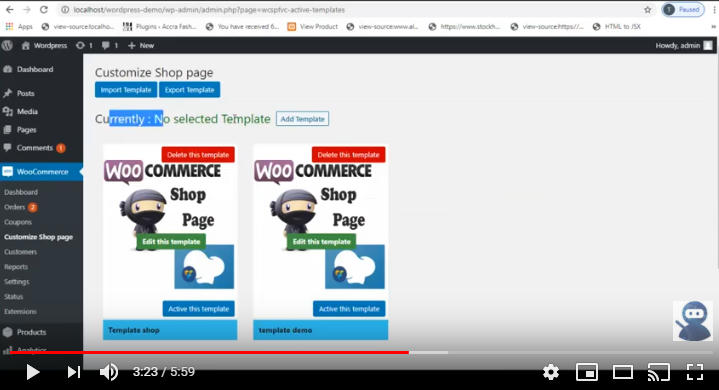Cast video with the cast icon
Viewport: 719px width, 390px height.
tap(658, 372)
